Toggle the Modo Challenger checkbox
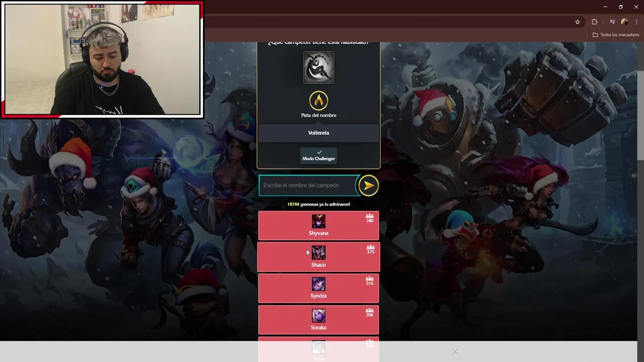The width and height of the screenshot is (644, 362). (318, 155)
